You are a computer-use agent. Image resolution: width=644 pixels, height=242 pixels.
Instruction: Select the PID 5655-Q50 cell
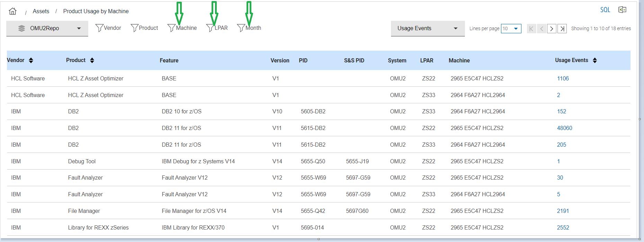[313, 161]
